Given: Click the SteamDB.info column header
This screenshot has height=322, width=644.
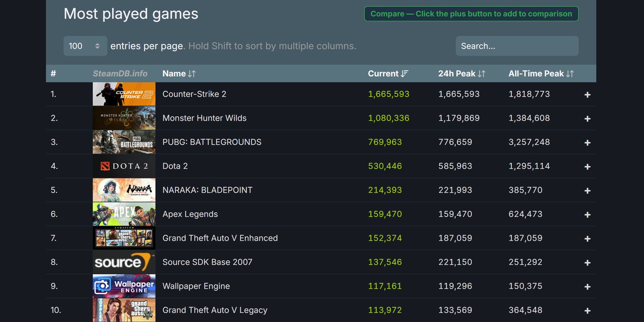Looking at the screenshot, I should point(120,73).
